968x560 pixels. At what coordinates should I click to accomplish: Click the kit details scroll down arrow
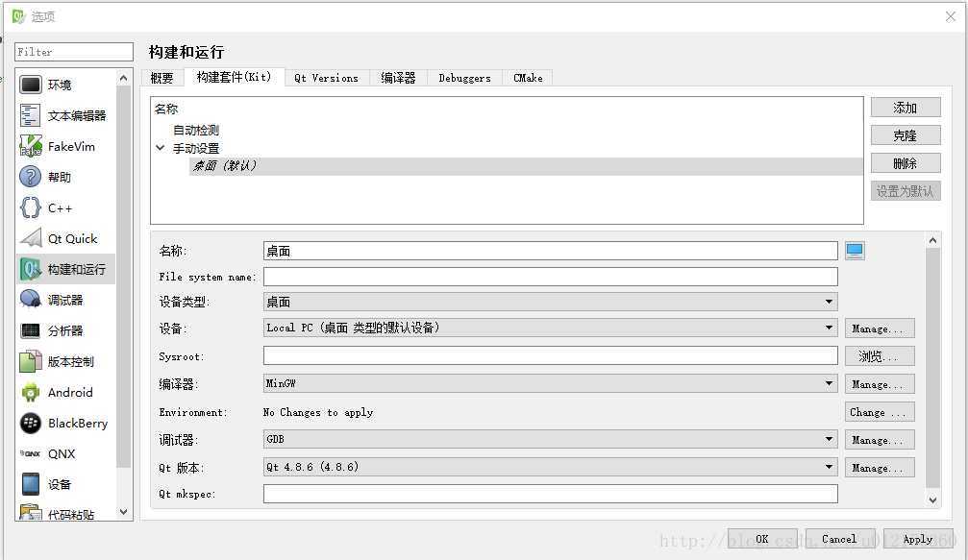pyautogui.click(x=932, y=500)
